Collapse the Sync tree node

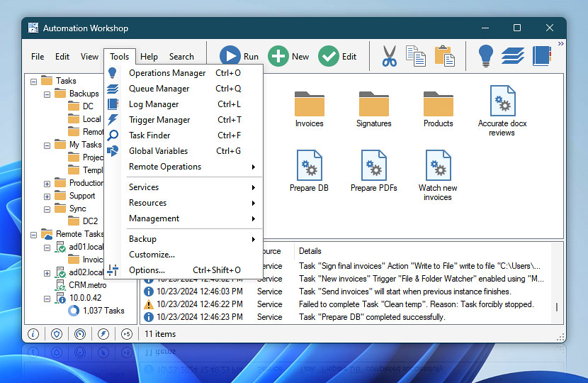click(x=47, y=209)
